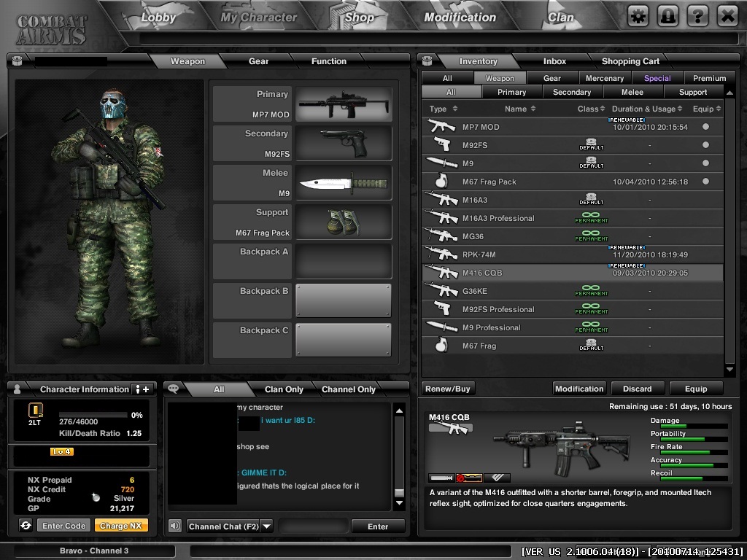Viewport: 747px width, 560px height.
Task: Click the chat Enter button
Action: (x=378, y=526)
